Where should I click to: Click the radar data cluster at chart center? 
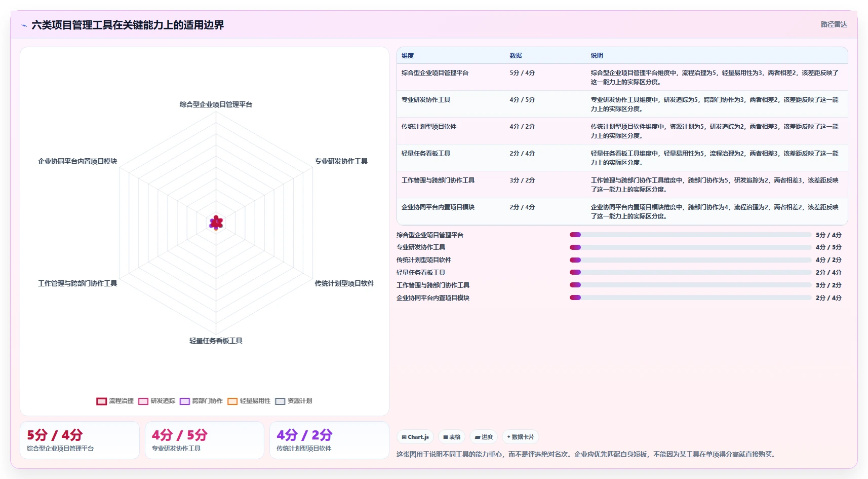pyautogui.click(x=216, y=223)
